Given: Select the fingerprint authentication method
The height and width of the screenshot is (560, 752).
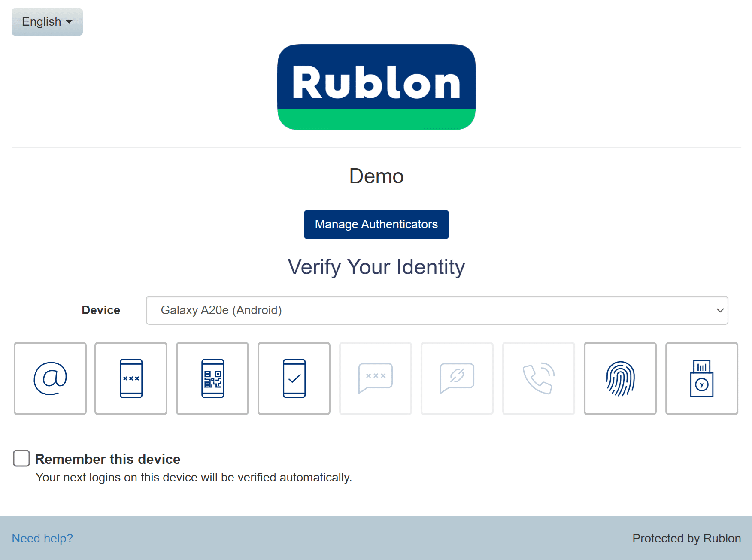Looking at the screenshot, I should coord(620,378).
